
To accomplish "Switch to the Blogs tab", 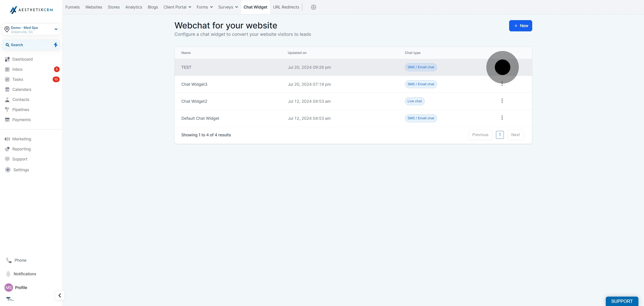I will pos(153,7).
